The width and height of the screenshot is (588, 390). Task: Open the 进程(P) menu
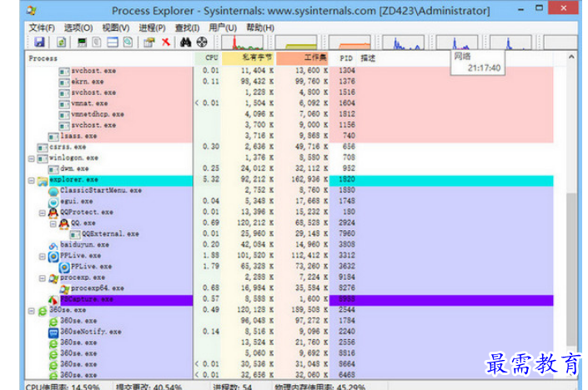[153, 27]
